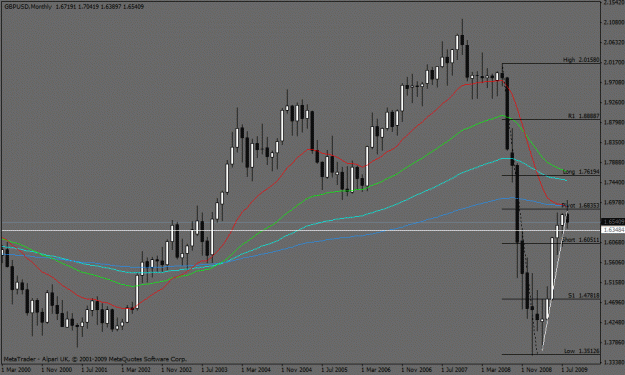Click the "1 Mar 2006" date label

(x=376, y=370)
